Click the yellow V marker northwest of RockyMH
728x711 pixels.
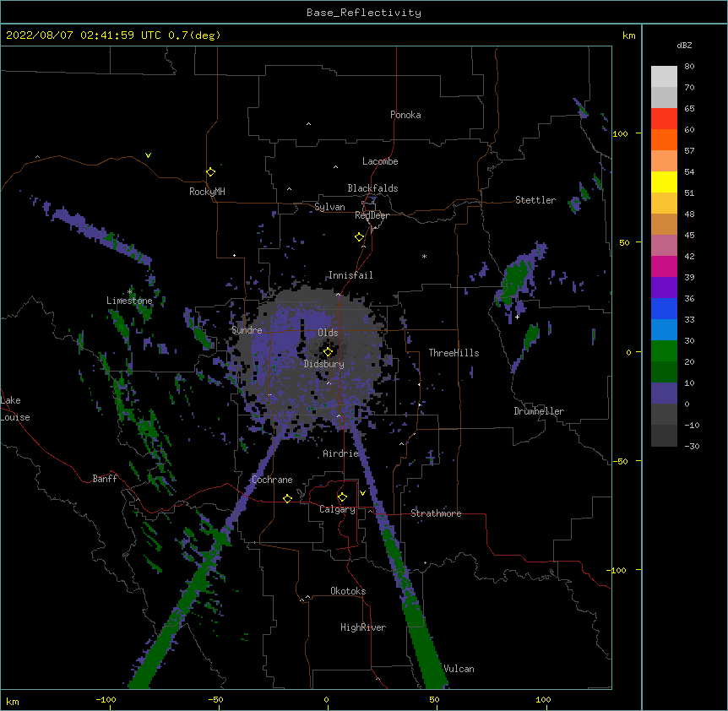tap(148, 155)
